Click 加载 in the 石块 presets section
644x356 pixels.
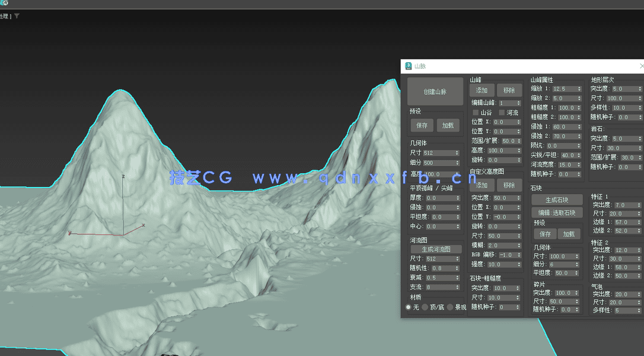569,234
